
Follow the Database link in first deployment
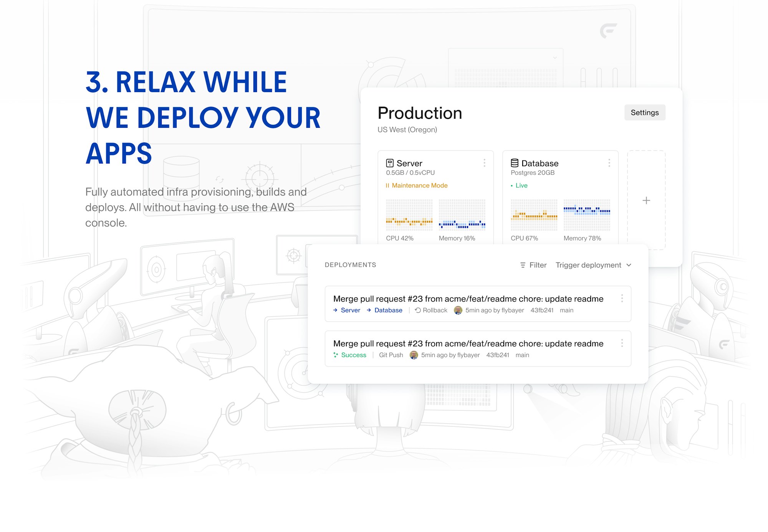click(x=388, y=310)
